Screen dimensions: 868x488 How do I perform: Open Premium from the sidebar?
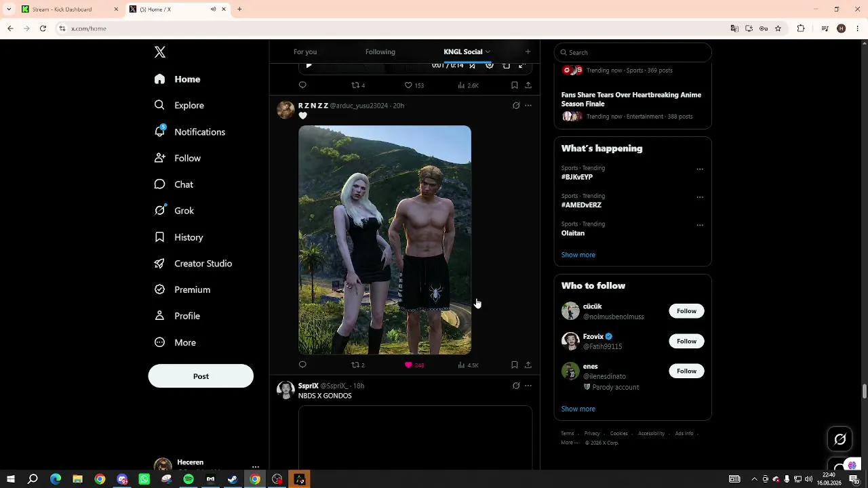tap(182, 289)
